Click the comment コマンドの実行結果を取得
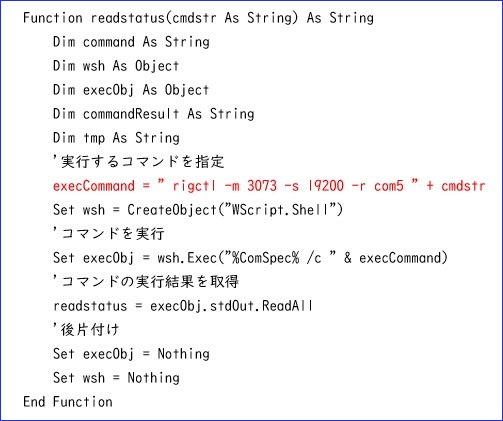This screenshot has height=421, width=503. (146, 282)
